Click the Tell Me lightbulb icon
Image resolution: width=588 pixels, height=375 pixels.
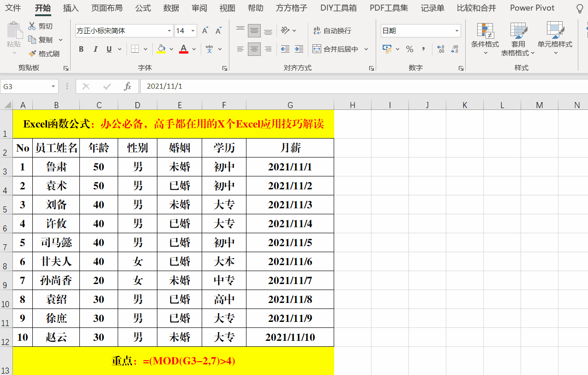(x=580, y=8)
